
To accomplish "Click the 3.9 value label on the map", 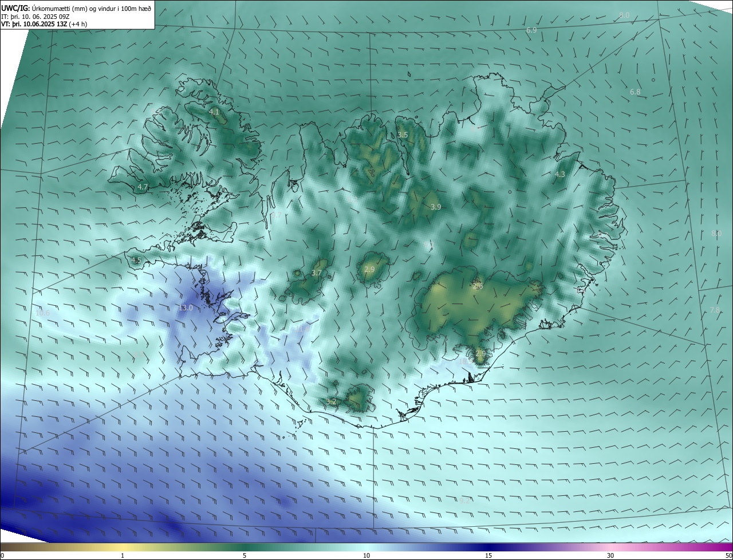I will coord(436,207).
